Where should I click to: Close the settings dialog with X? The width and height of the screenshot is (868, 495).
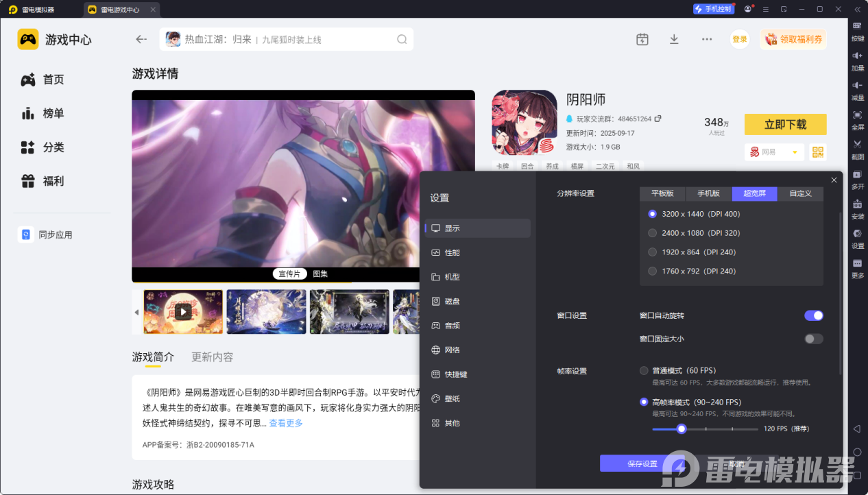(834, 180)
